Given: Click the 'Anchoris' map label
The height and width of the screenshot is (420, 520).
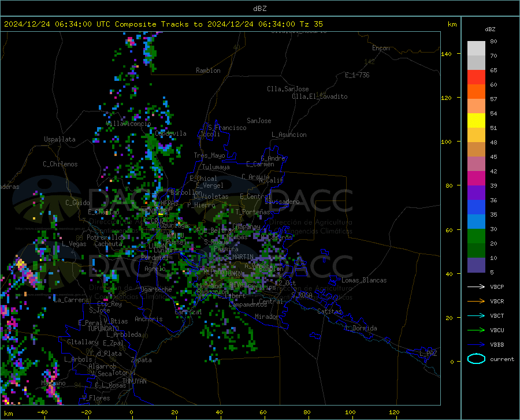Looking at the screenshot, I should point(148,319).
